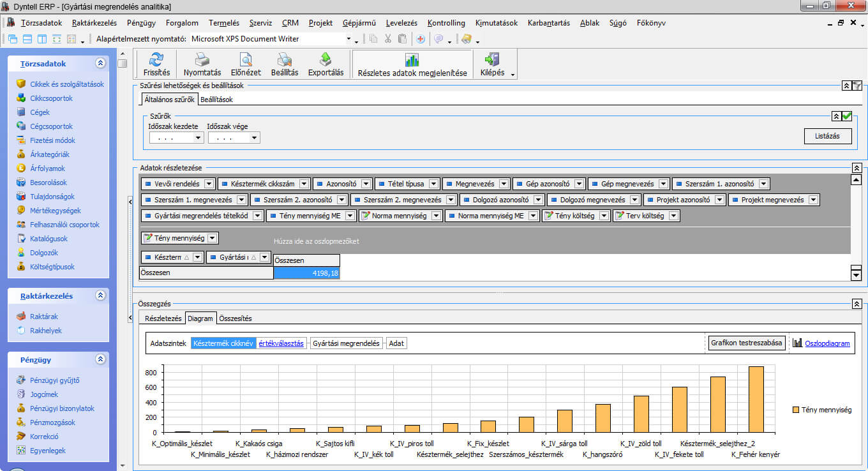Open the Termelés menu
The width and height of the screenshot is (868, 471).
click(x=223, y=23)
